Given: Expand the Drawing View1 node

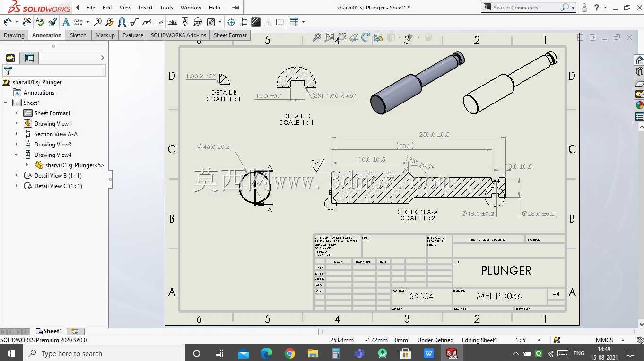Looking at the screenshot, I should point(17,123).
